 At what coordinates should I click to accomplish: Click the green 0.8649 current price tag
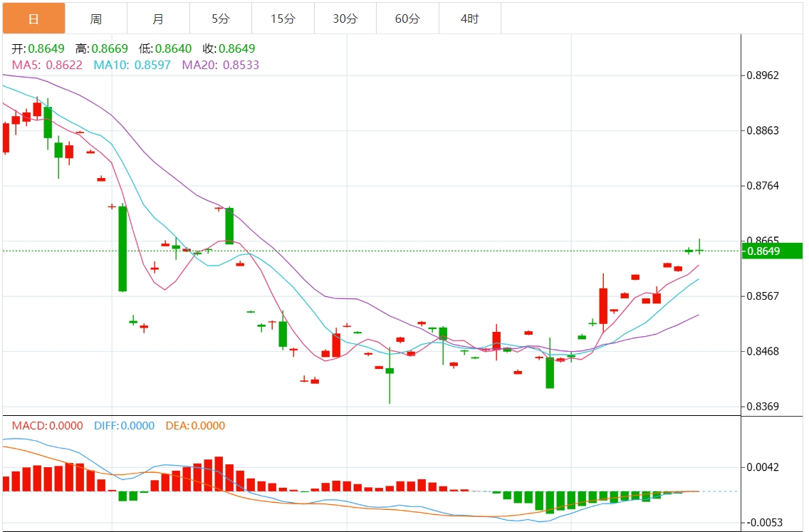tap(772, 251)
